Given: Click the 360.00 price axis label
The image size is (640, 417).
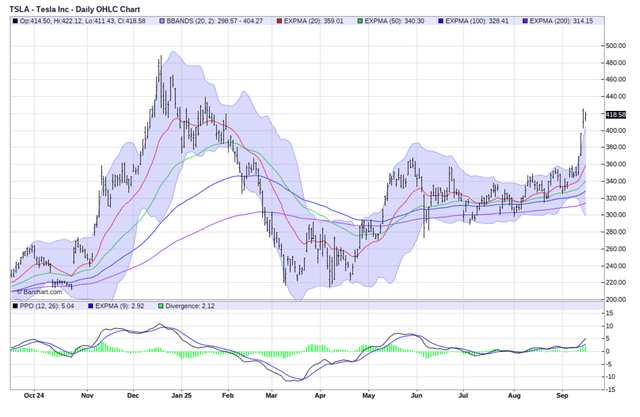Looking at the screenshot, I should (x=616, y=164).
